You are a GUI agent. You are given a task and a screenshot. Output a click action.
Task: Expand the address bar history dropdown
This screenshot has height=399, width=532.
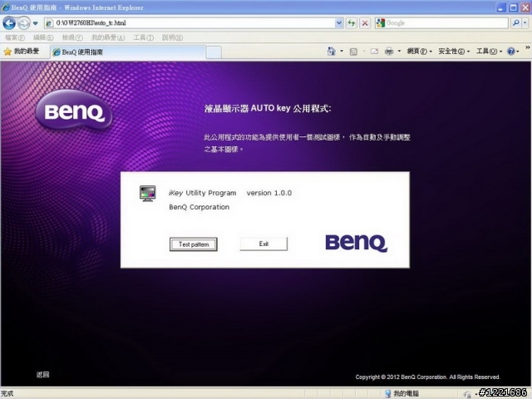click(339, 23)
